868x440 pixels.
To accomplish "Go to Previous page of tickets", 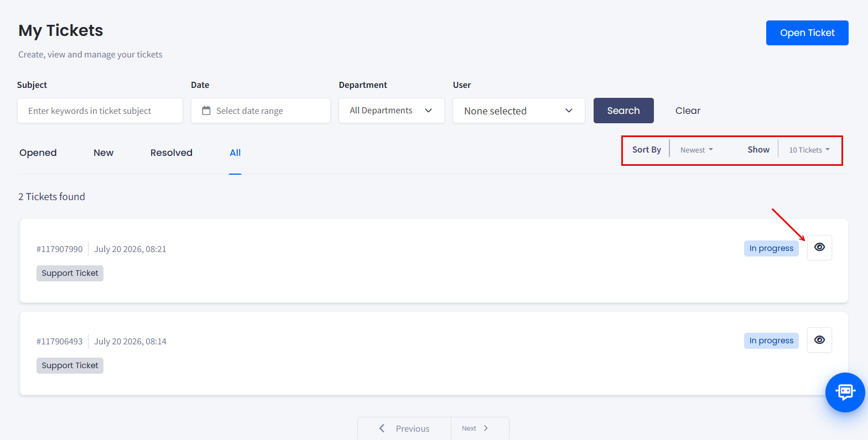I will pyautogui.click(x=404, y=428).
